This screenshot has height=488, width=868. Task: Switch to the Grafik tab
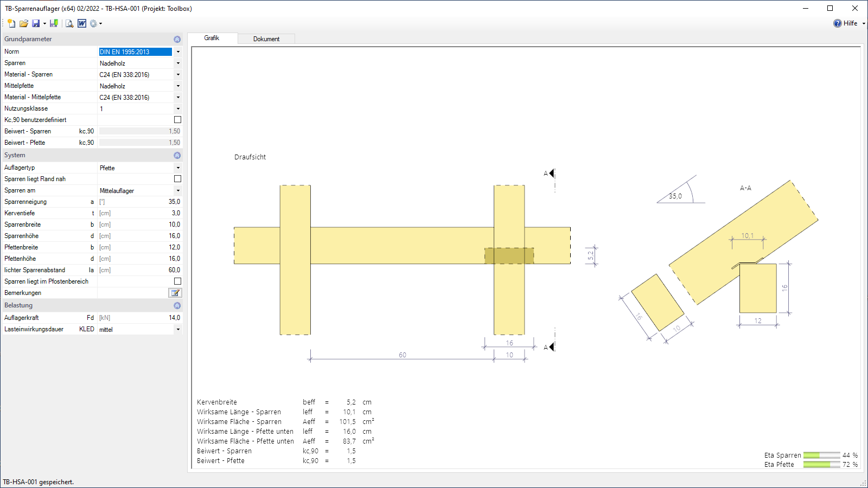[212, 38]
